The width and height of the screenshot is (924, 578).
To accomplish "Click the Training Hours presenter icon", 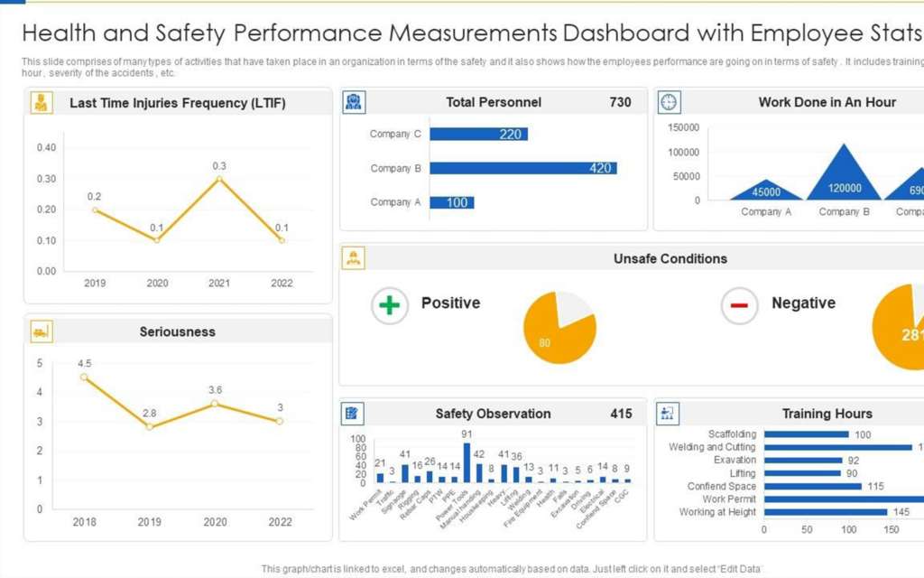I will click(x=669, y=414).
